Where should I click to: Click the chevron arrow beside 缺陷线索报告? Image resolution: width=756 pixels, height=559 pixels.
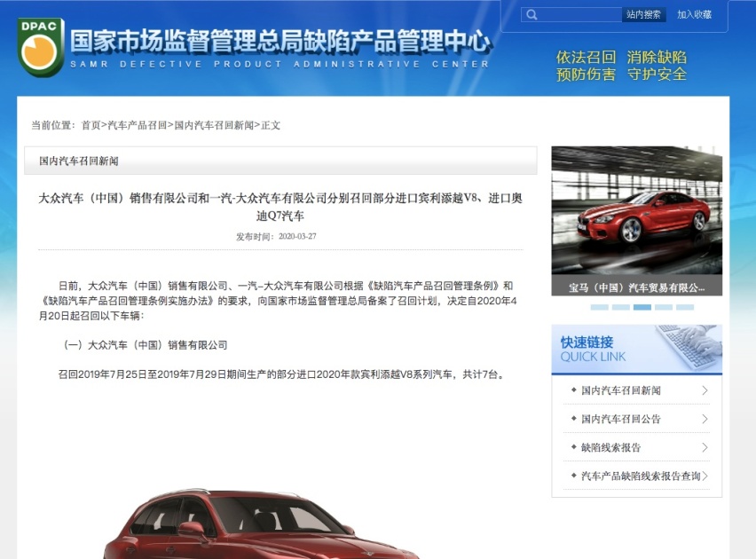(x=705, y=447)
